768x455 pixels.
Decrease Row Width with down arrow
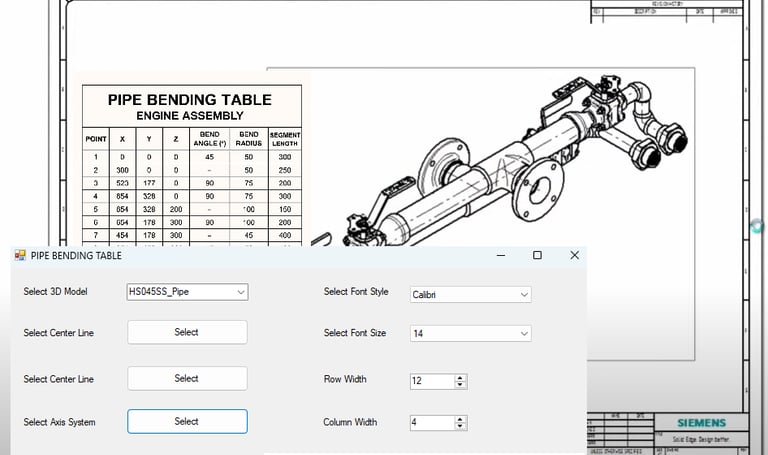[460, 385]
